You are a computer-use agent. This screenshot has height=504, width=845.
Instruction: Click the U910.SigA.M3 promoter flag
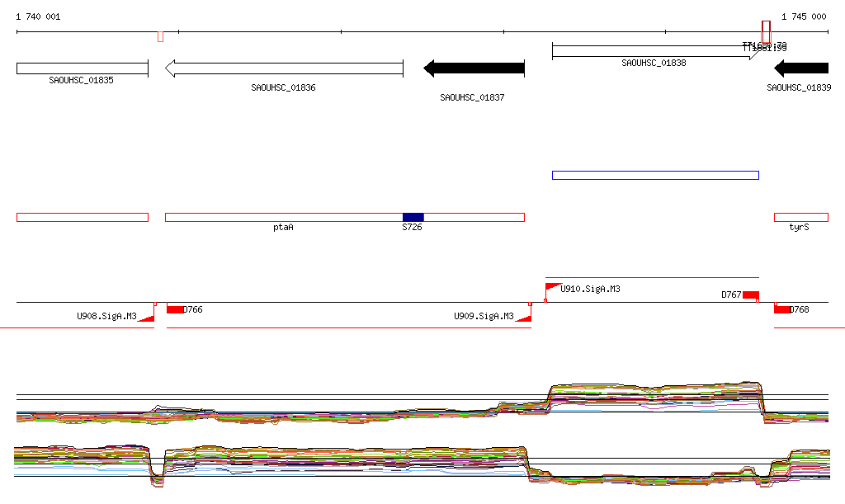point(553,288)
